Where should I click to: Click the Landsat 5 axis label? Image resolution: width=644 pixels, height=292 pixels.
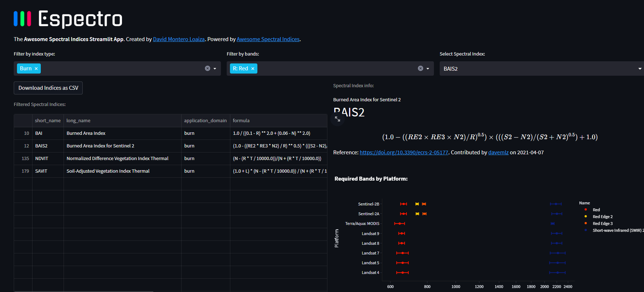point(370,263)
